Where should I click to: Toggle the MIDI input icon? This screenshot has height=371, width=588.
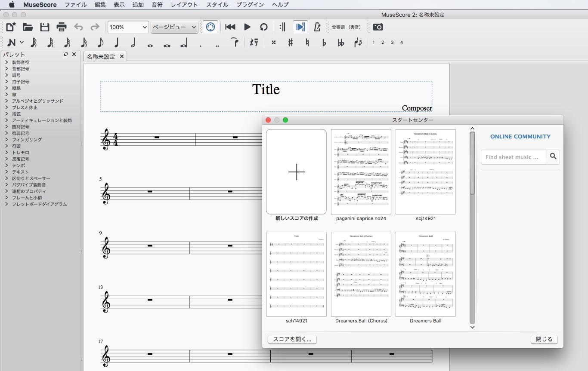click(x=210, y=27)
